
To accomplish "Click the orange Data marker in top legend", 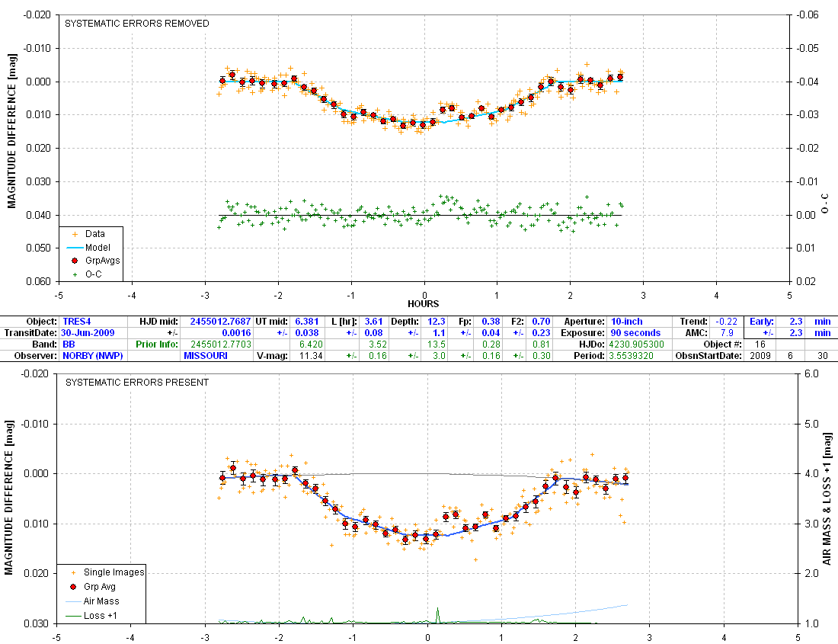I will [73, 235].
